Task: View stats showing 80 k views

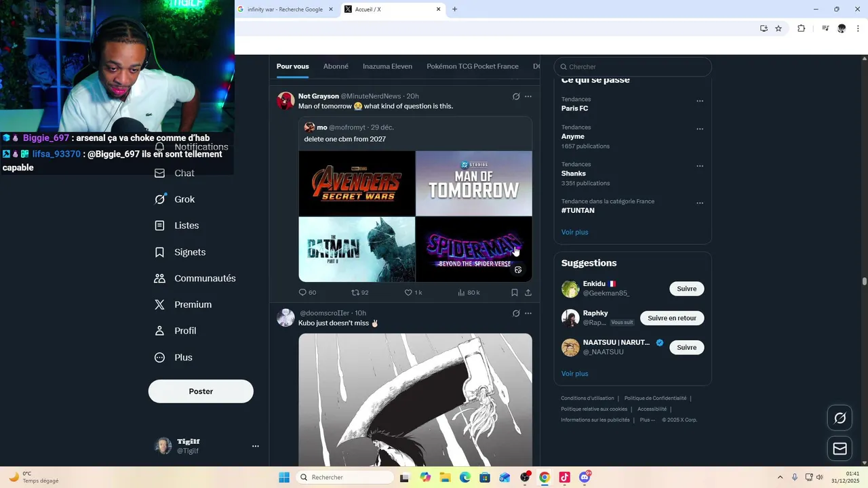Action: click(x=469, y=293)
